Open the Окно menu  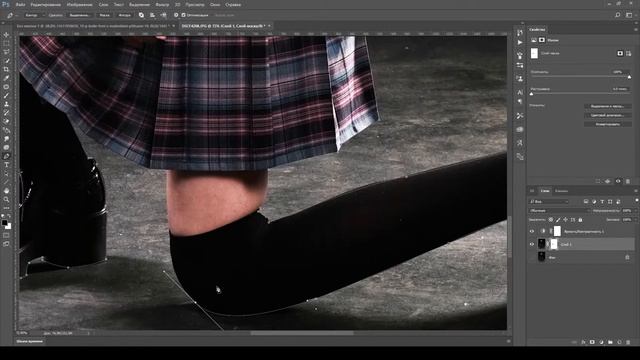tap(215, 4)
